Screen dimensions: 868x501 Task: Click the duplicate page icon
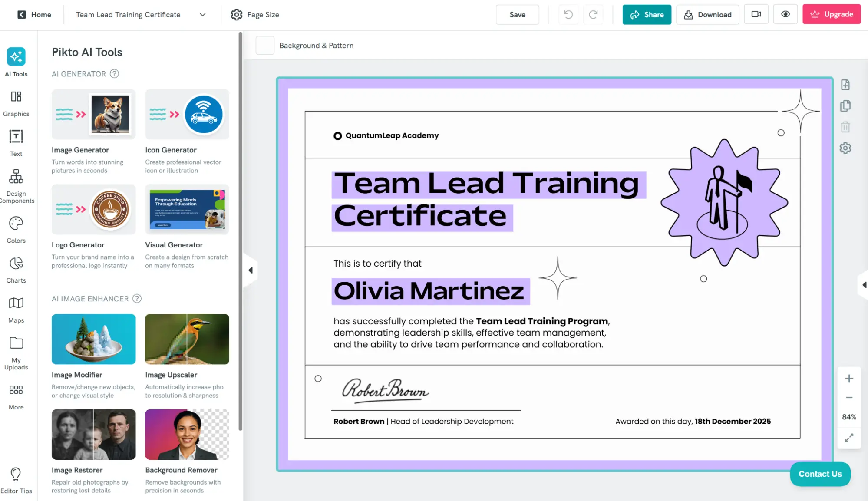coord(845,106)
